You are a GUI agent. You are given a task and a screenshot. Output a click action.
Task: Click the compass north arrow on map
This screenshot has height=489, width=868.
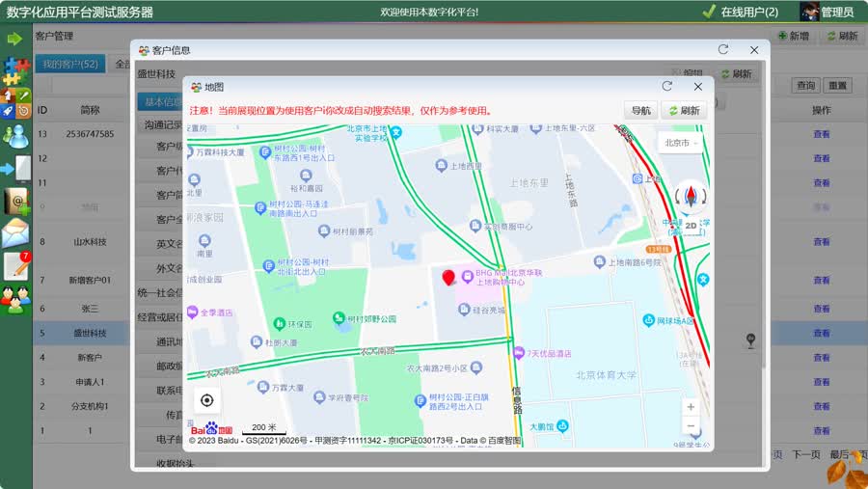point(691,196)
